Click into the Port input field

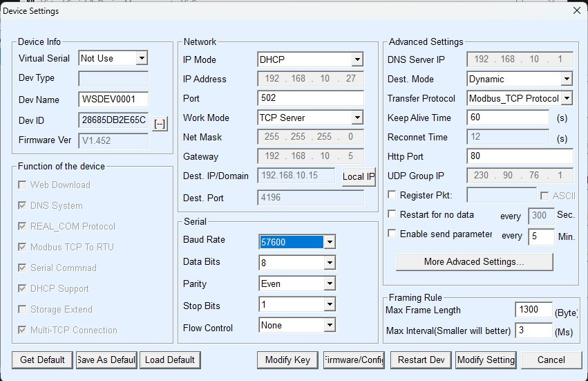tap(310, 99)
